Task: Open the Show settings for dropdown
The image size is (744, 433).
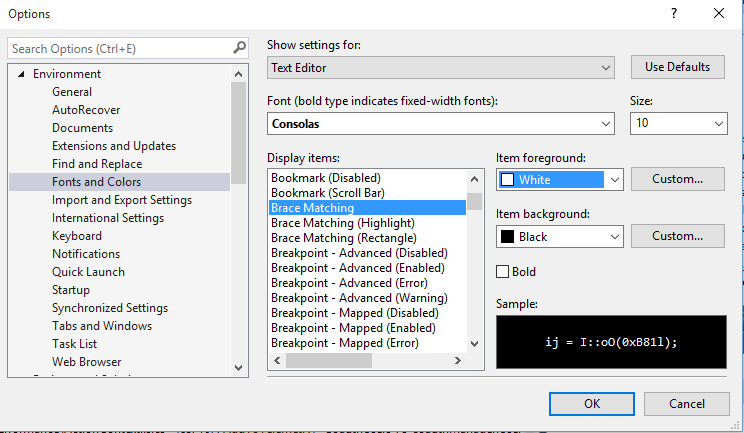Action: coord(441,68)
